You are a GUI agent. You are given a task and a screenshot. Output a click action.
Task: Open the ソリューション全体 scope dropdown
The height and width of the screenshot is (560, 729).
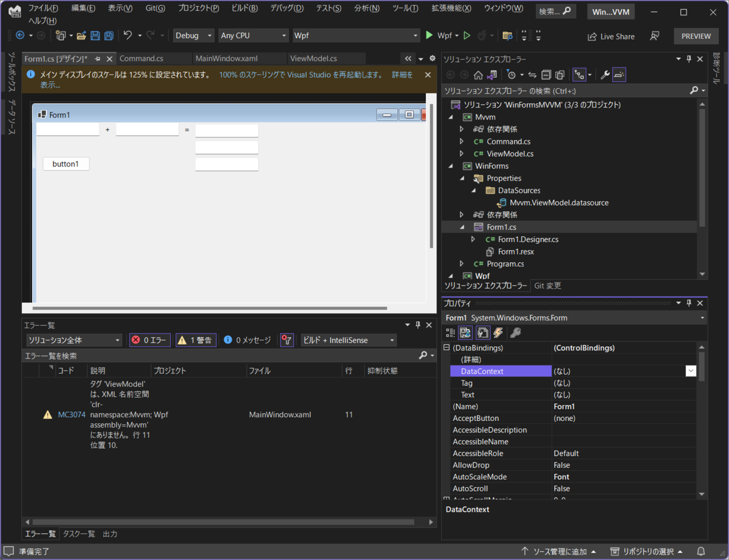tap(74, 340)
